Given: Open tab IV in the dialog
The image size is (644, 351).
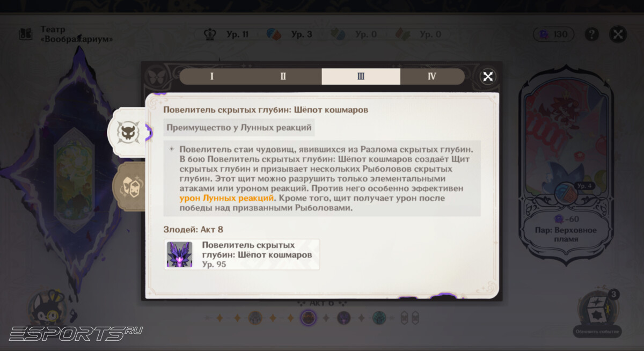Looking at the screenshot, I should click(x=432, y=76).
